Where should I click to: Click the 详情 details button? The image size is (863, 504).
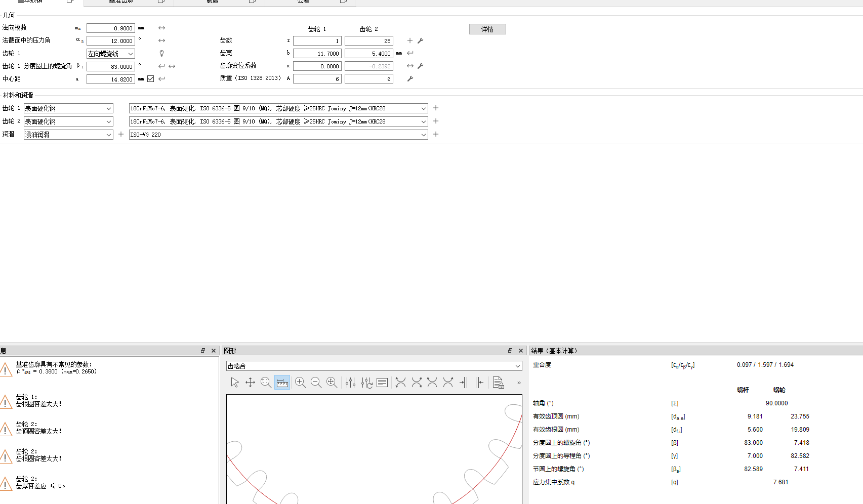tap(487, 29)
